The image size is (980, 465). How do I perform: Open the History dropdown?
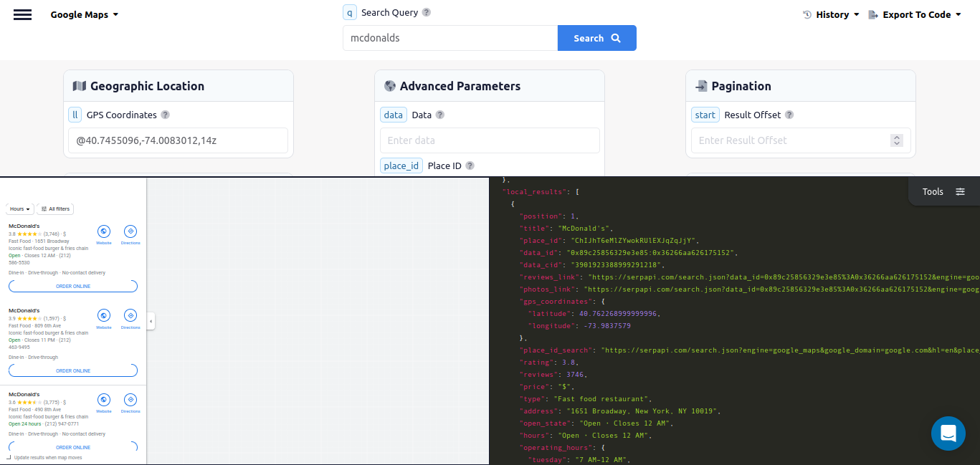pyautogui.click(x=831, y=14)
